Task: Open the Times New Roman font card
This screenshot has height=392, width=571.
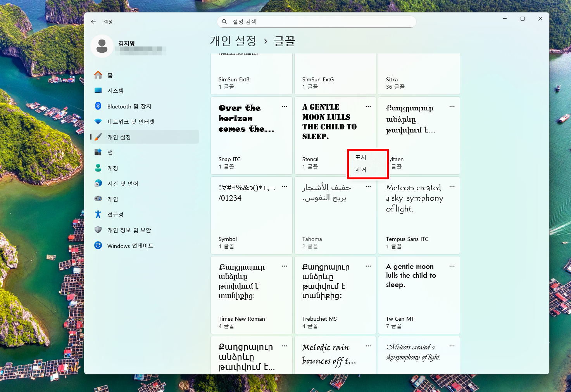Action: [x=252, y=295]
